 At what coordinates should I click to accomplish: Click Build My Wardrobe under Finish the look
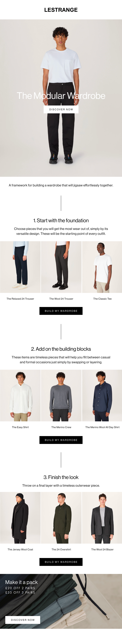point(61,562)
